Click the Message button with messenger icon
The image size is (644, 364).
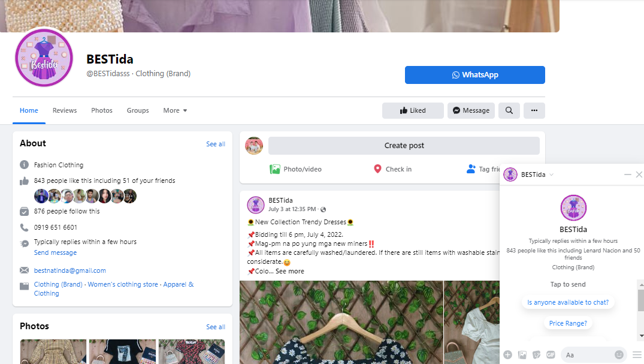coord(471,110)
